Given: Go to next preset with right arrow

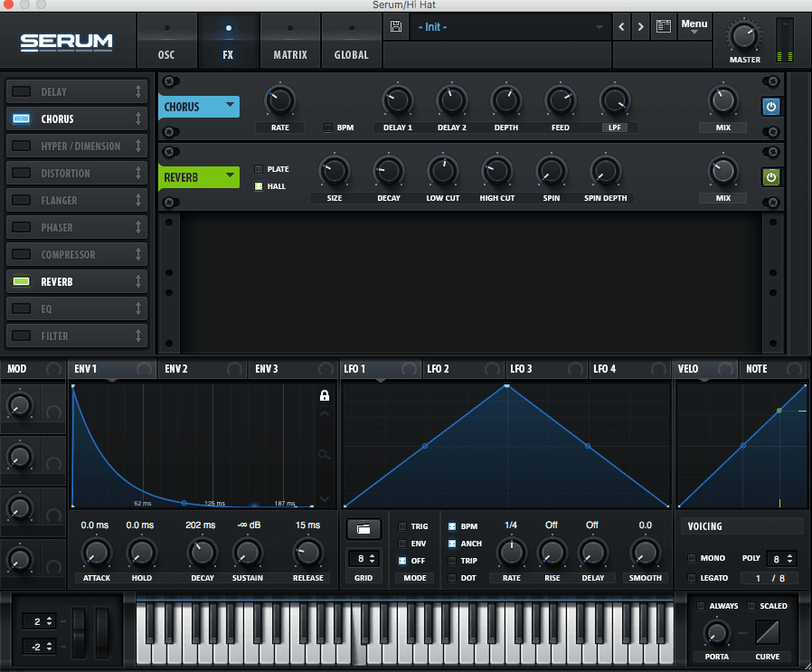Looking at the screenshot, I should (x=640, y=26).
